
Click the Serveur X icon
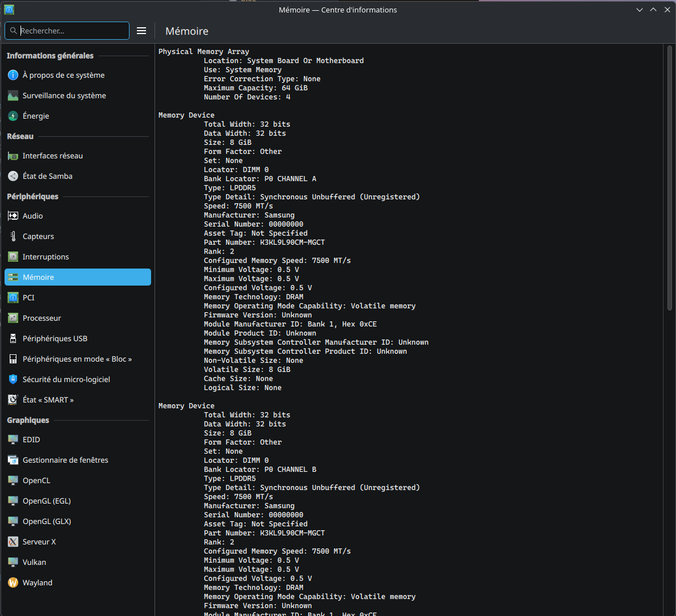point(13,542)
